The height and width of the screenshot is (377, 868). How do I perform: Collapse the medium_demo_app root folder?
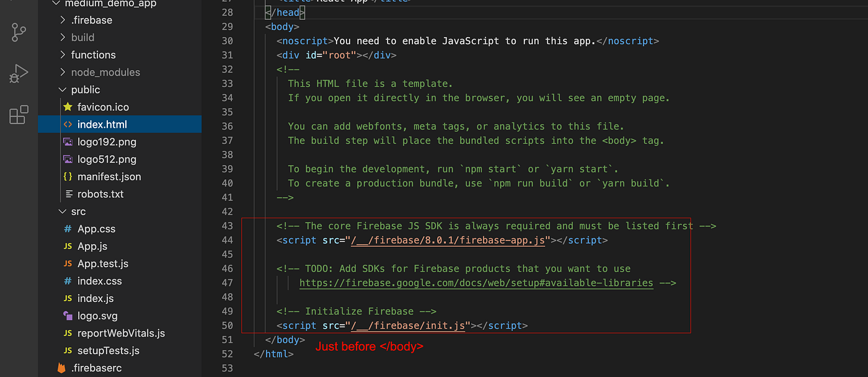tap(56, 3)
